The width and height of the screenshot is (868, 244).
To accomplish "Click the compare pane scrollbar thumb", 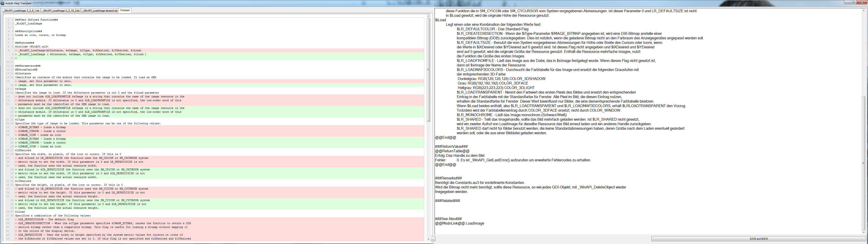I will tap(429, 69).
